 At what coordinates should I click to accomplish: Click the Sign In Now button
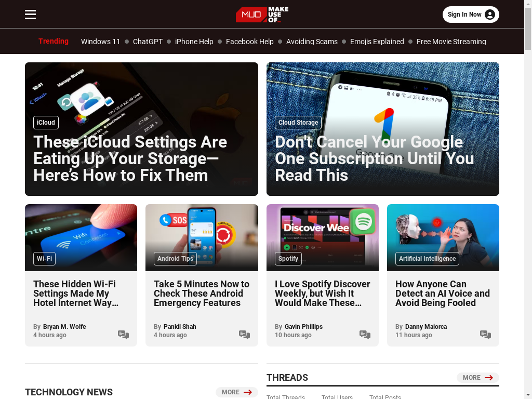pyautogui.click(x=471, y=15)
